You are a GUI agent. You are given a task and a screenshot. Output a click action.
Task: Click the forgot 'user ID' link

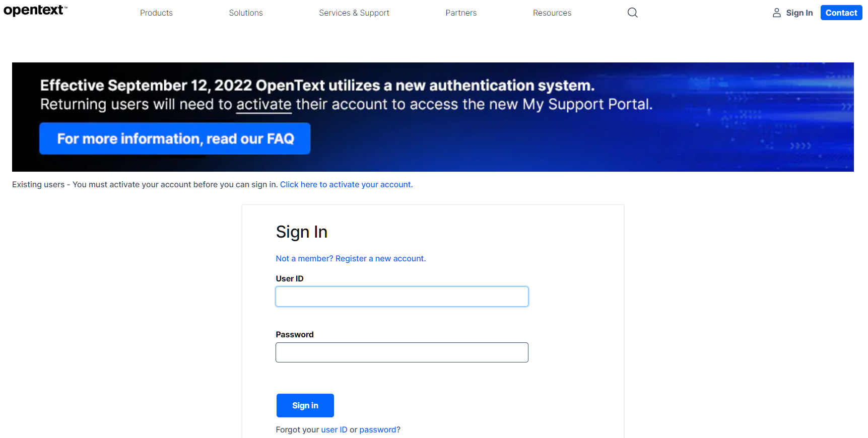pyautogui.click(x=334, y=430)
